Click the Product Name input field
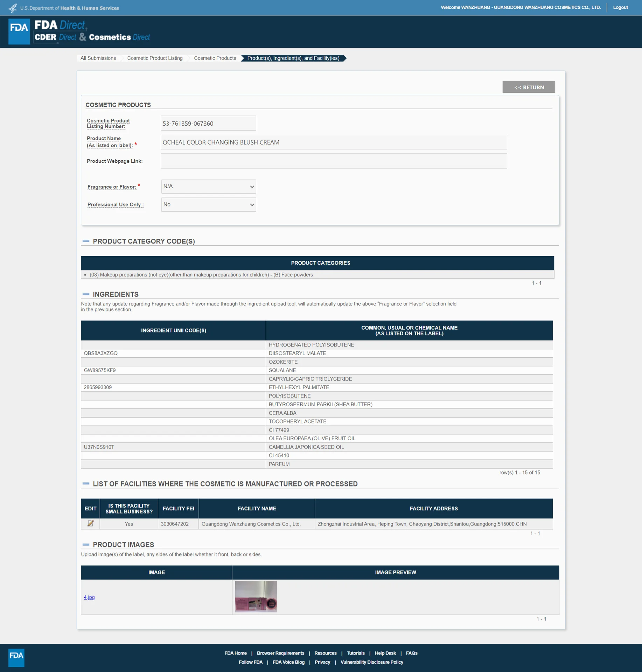The image size is (642, 672). coord(334,142)
